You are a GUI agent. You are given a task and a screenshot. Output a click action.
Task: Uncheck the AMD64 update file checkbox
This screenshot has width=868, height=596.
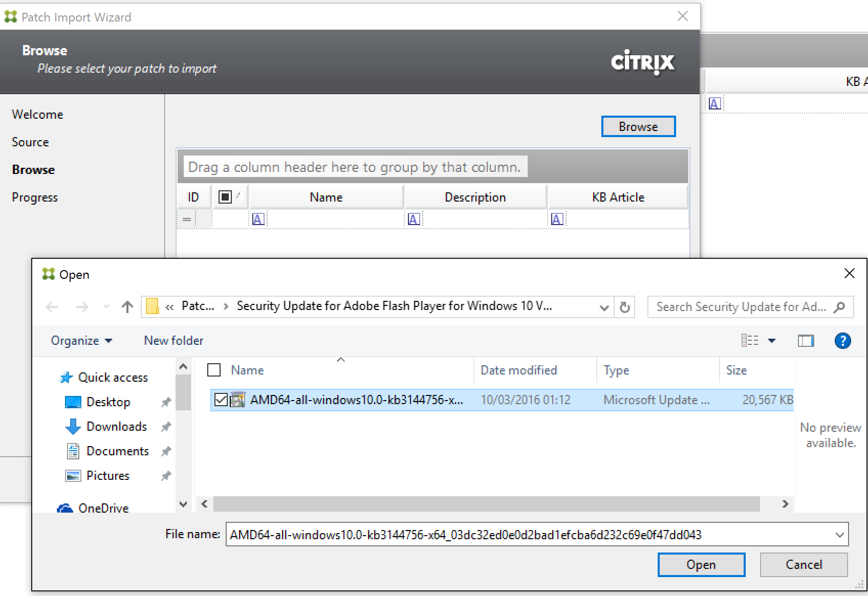(x=221, y=400)
